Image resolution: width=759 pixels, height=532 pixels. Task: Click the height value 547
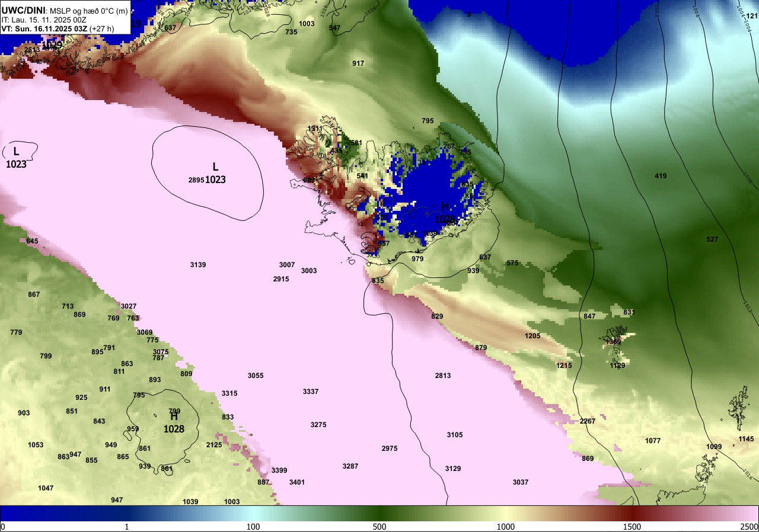click(334, 28)
